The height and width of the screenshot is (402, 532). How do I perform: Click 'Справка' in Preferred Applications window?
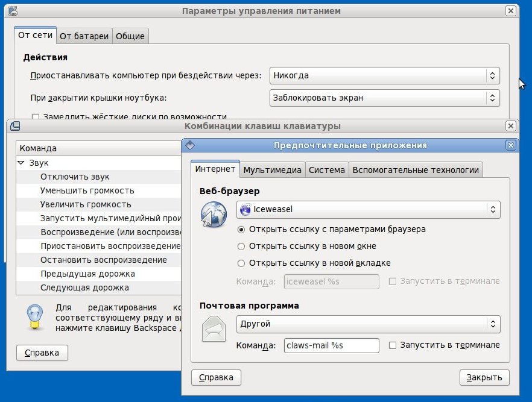pyautogui.click(x=216, y=378)
